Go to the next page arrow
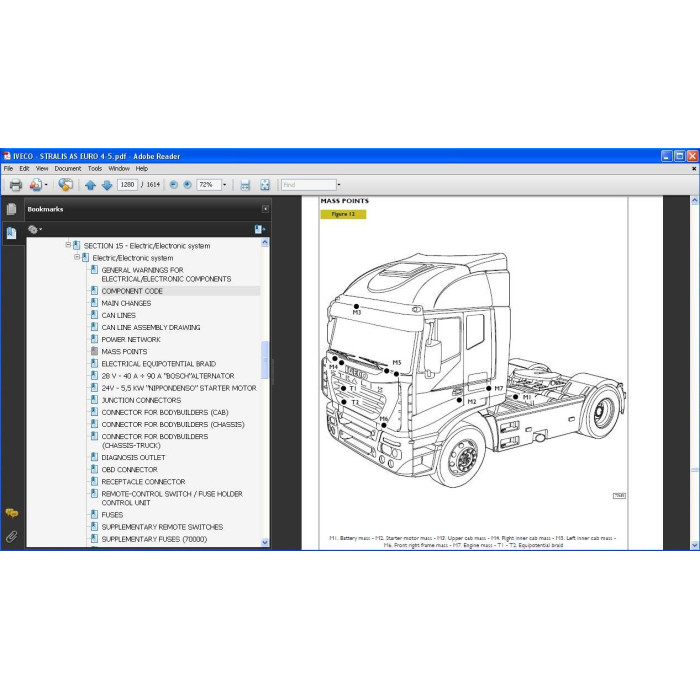The height and width of the screenshot is (700, 700). point(107,185)
